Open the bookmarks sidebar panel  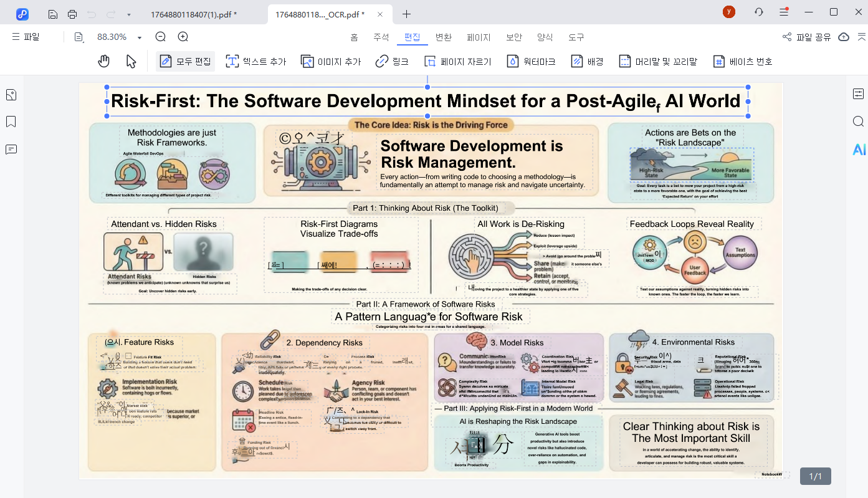pyautogui.click(x=11, y=122)
